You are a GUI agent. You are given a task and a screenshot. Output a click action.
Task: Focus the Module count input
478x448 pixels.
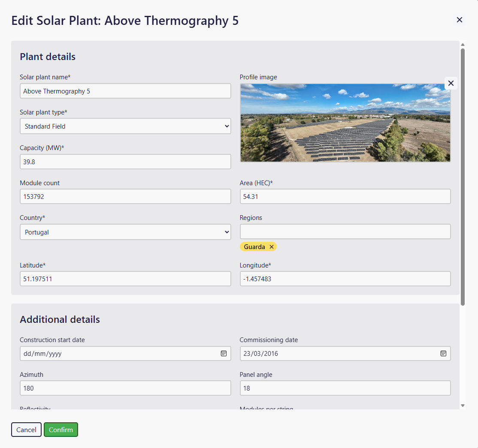(x=125, y=197)
